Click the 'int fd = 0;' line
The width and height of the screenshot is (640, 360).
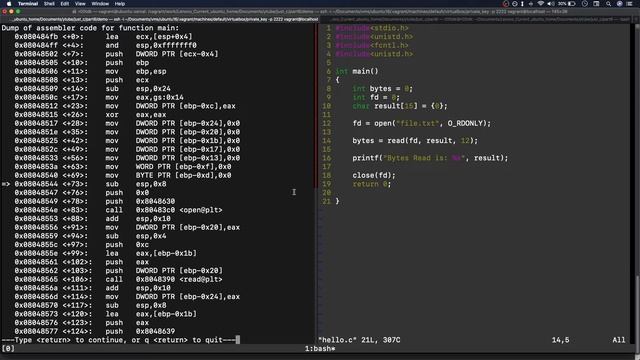(376, 97)
